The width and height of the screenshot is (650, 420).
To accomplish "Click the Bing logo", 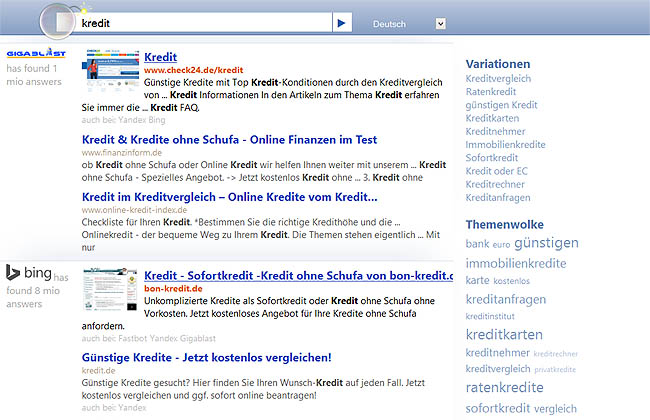I will click(x=29, y=272).
